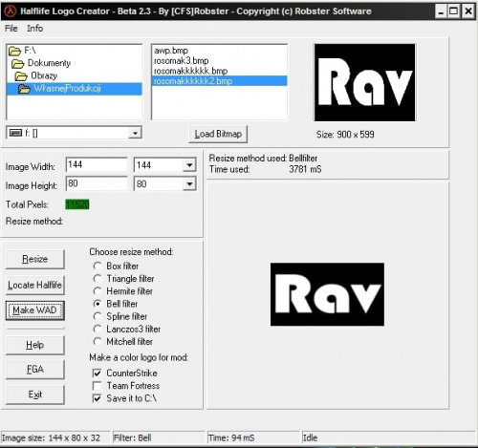Select rosomakkkkkk2.bmp highlighted file
478x448 pixels.
click(220, 81)
